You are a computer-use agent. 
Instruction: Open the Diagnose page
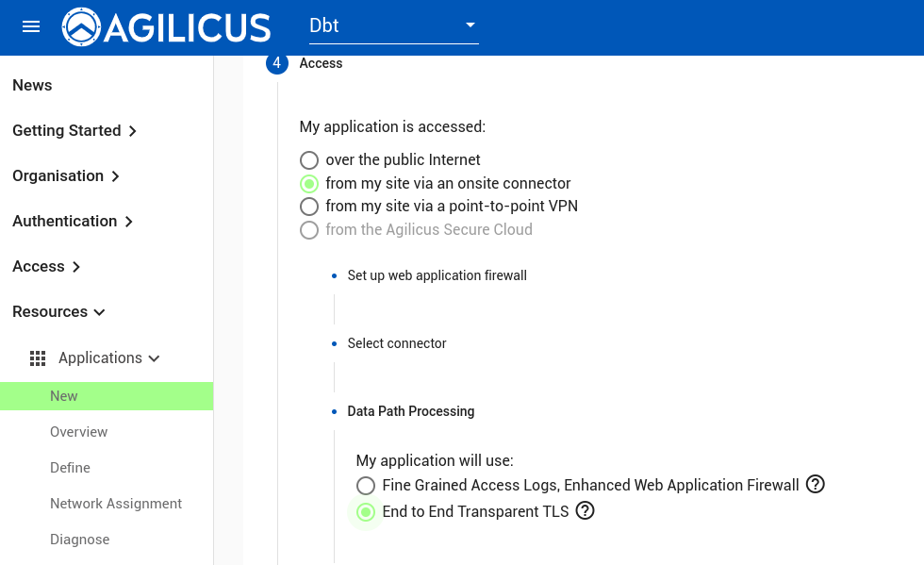[79, 540]
